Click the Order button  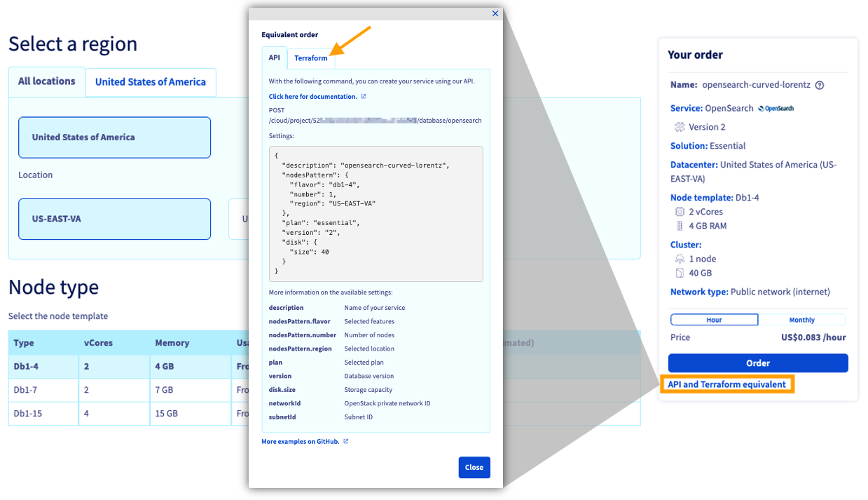(758, 363)
